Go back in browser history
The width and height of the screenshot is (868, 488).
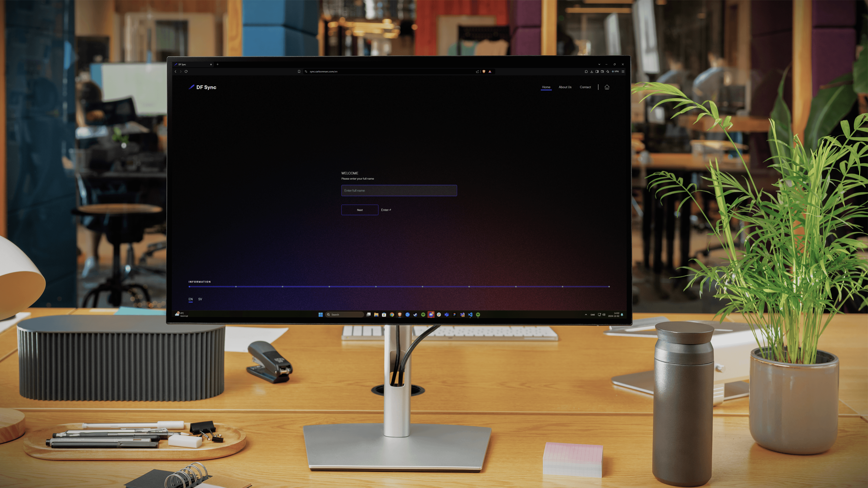tap(175, 72)
